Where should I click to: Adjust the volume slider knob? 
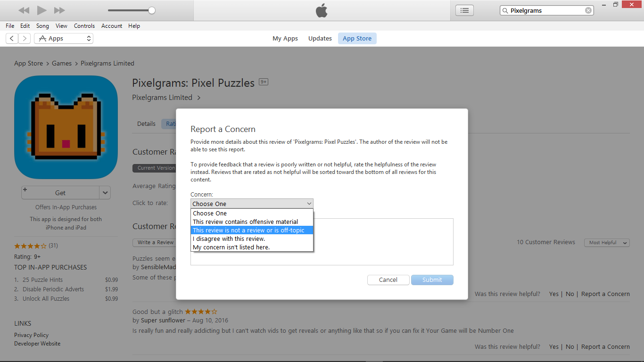[x=151, y=10]
